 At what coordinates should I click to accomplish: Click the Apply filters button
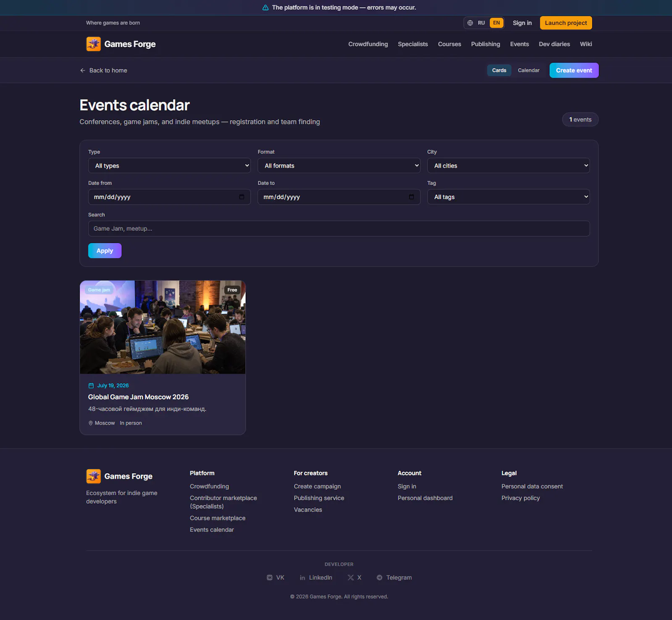(105, 251)
